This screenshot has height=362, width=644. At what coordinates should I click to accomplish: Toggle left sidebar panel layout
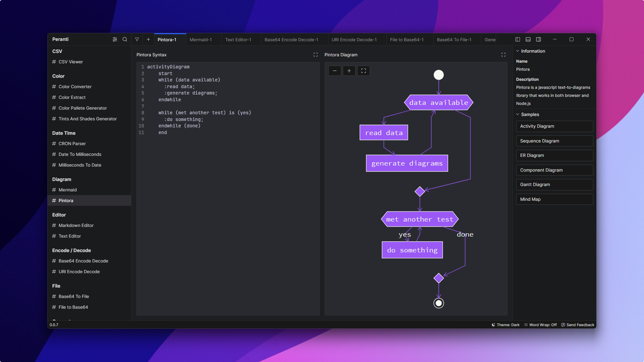click(x=518, y=40)
